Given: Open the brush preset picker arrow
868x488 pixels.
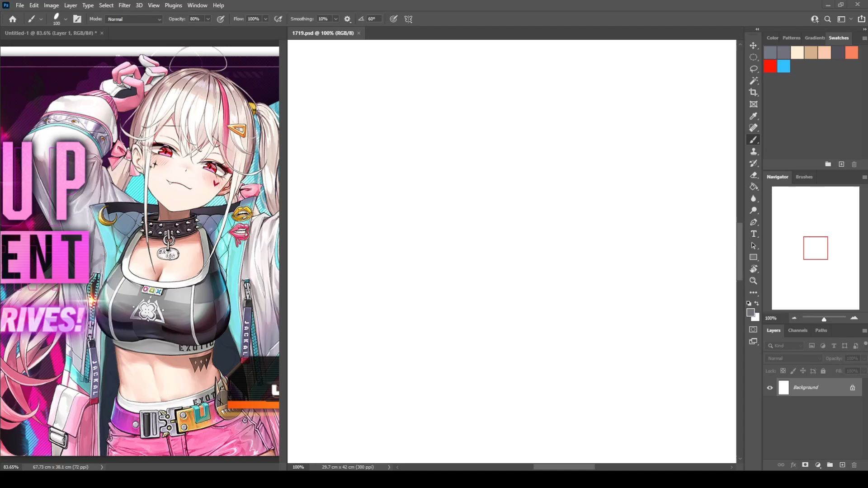Looking at the screenshot, I should [x=66, y=19].
